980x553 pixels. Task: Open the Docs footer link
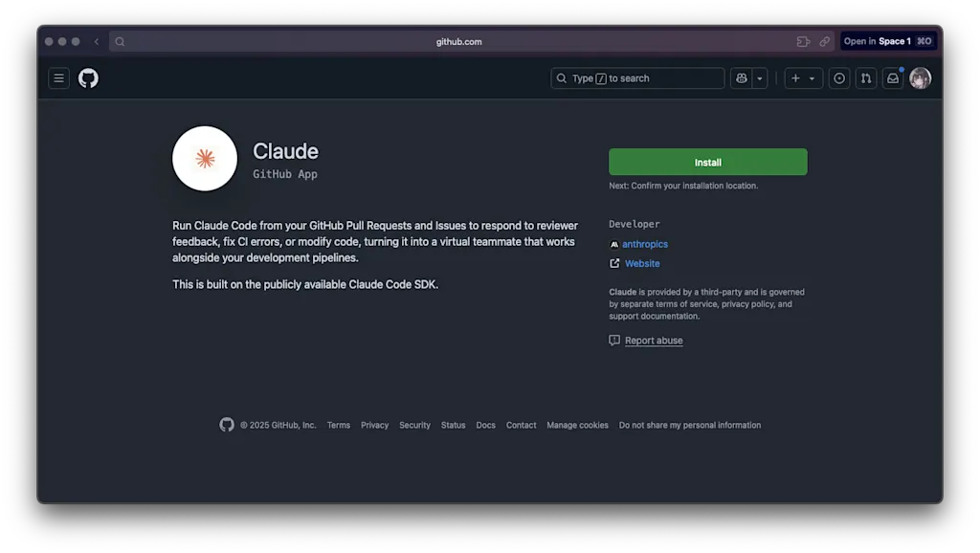(x=485, y=425)
